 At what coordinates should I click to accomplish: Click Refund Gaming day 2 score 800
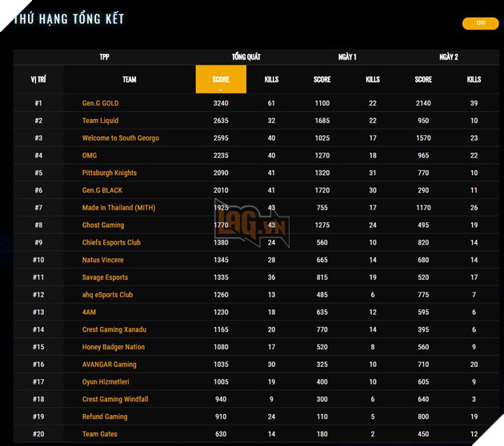[423, 416]
